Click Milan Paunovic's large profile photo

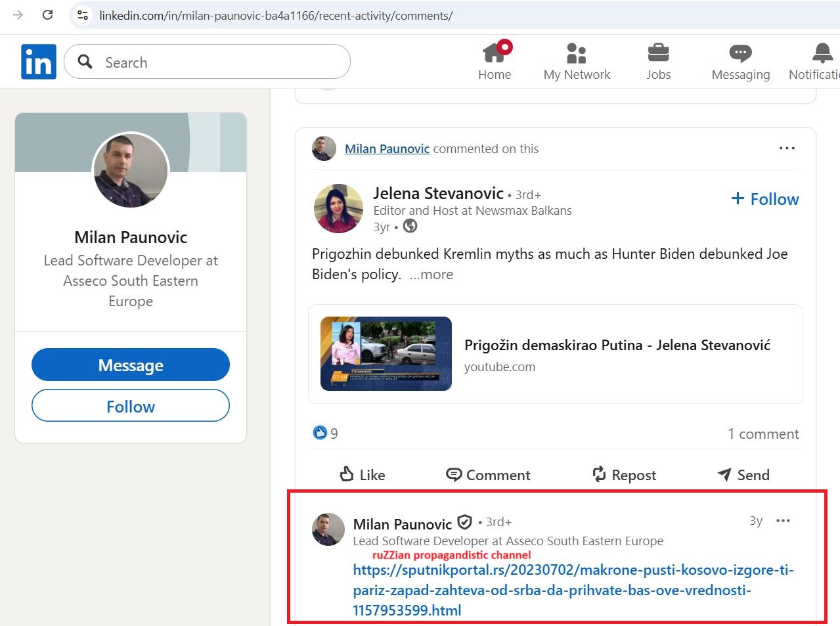(x=131, y=171)
